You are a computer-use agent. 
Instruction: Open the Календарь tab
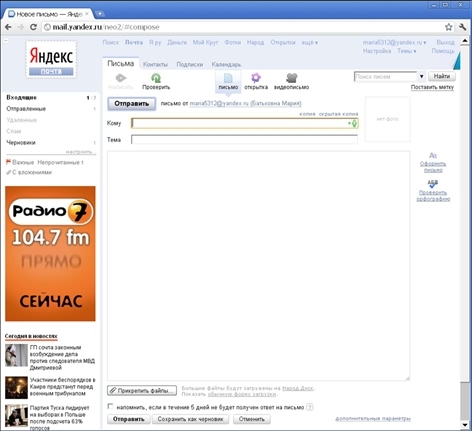[x=226, y=64]
